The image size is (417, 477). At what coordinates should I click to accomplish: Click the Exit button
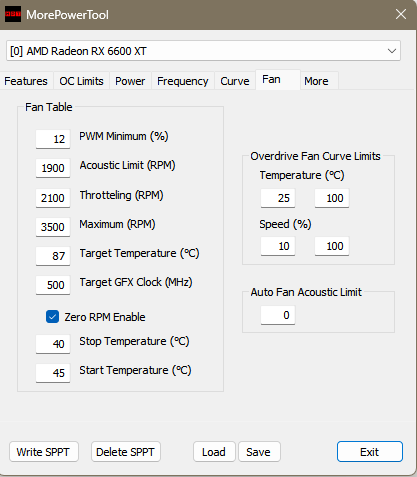click(370, 452)
